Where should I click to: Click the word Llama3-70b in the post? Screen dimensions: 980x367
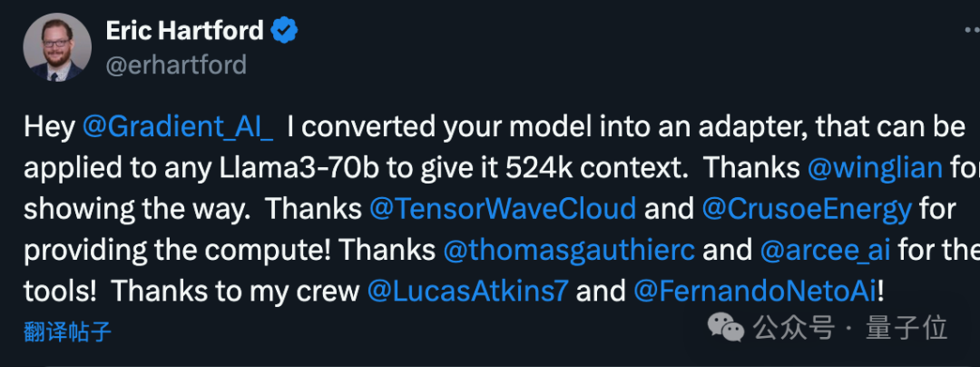(281, 168)
